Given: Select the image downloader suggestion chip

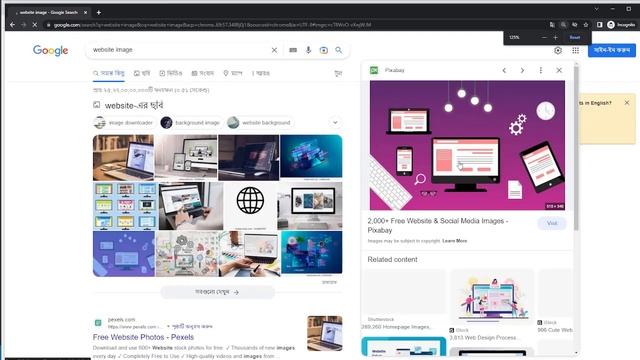Looking at the screenshot, I should coord(124,122).
